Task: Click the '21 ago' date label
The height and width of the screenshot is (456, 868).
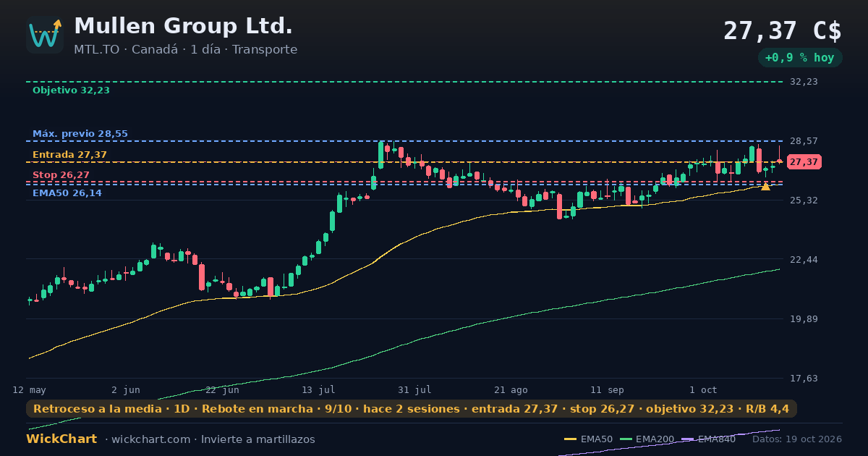Action: pyautogui.click(x=511, y=389)
